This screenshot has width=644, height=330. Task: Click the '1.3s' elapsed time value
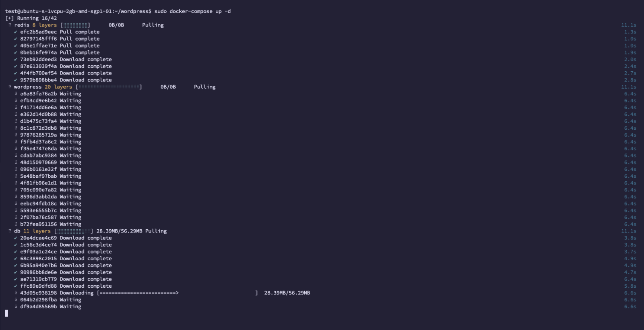click(630, 32)
